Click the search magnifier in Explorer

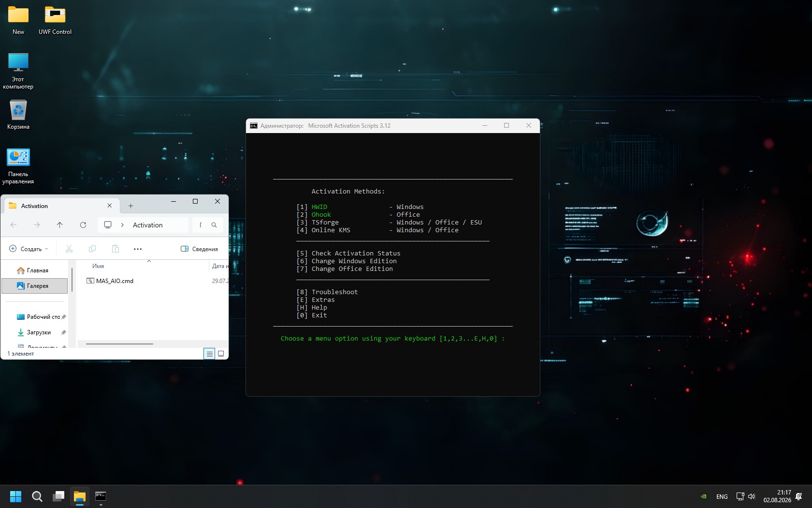click(x=214, y=225)
